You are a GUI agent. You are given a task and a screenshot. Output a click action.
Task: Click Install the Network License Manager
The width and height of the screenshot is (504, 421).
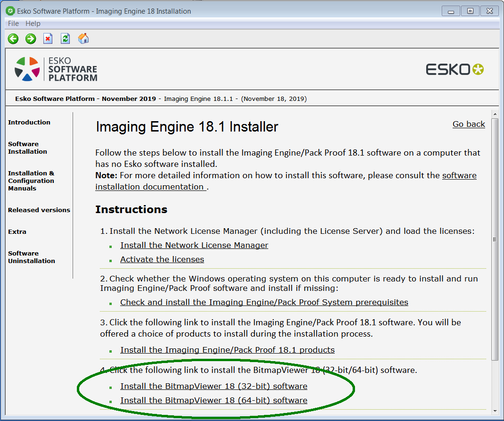tap(194, 245)
